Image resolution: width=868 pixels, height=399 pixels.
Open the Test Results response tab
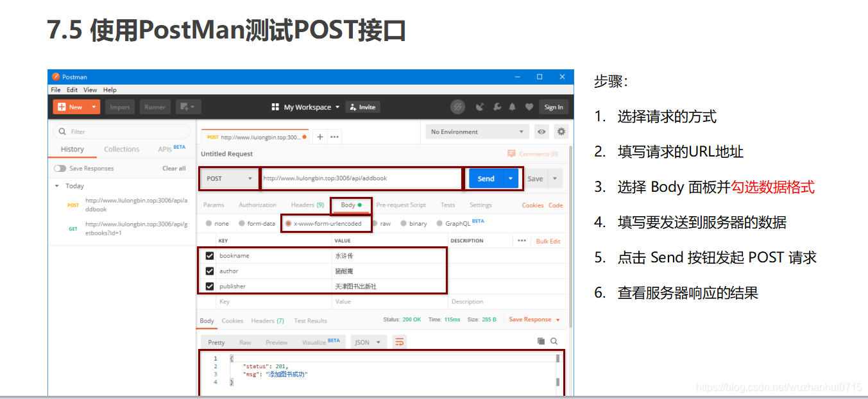pos(311,321)
